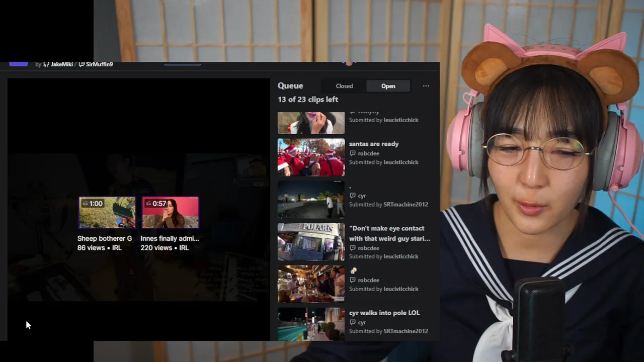Click channel icon beside robcdee under emoji clip

(352, 280)
